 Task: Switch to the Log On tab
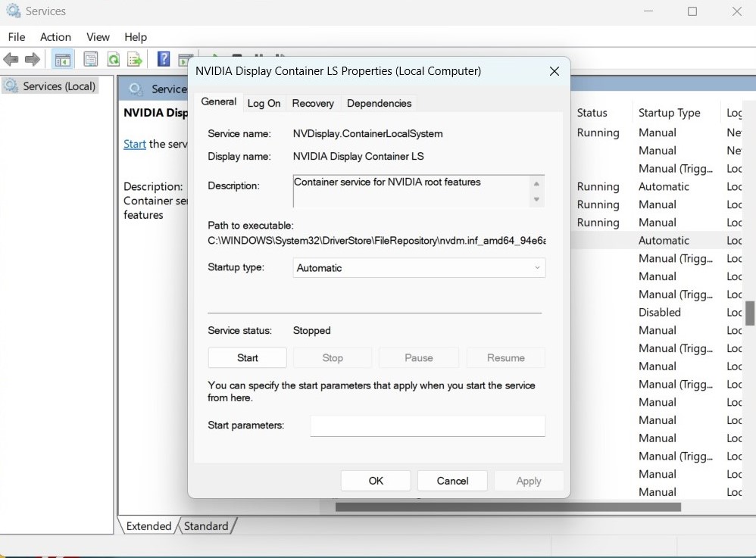coord(264,103)
